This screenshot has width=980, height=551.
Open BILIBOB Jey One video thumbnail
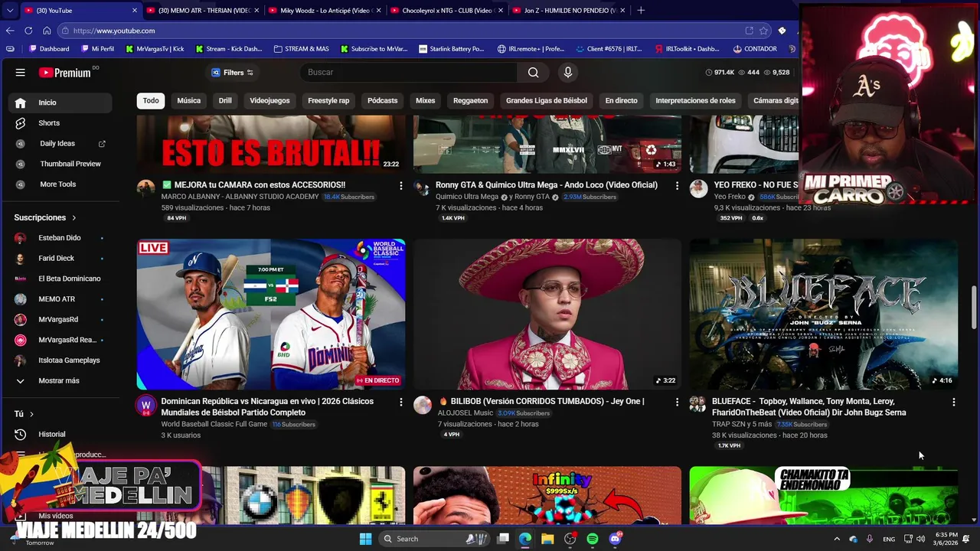547,315
